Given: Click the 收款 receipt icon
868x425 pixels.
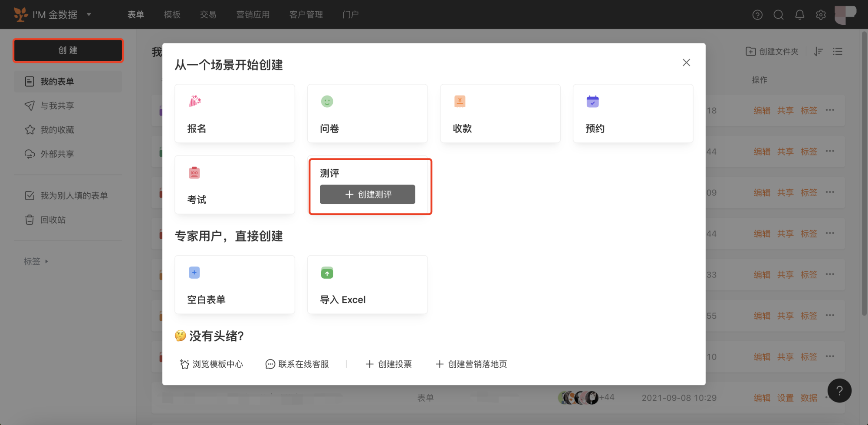Looking at the screenshot, I should point(460,101).
